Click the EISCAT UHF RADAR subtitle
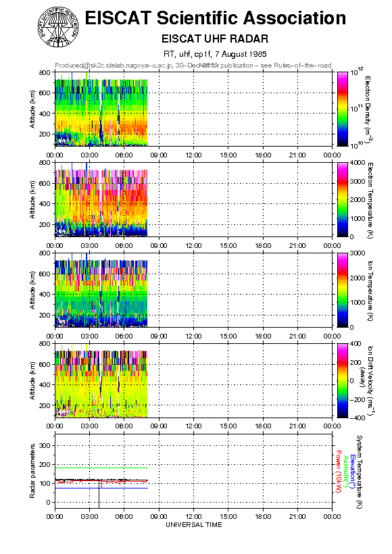 pyautogui.click(x=215, y=39)
